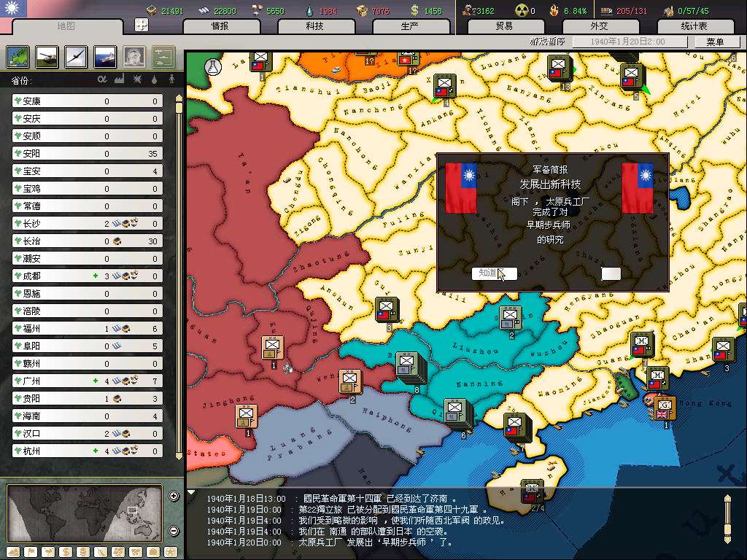Toggle the sixth map mode feather button
747x560 pixels.
click(x=101, y=553)
